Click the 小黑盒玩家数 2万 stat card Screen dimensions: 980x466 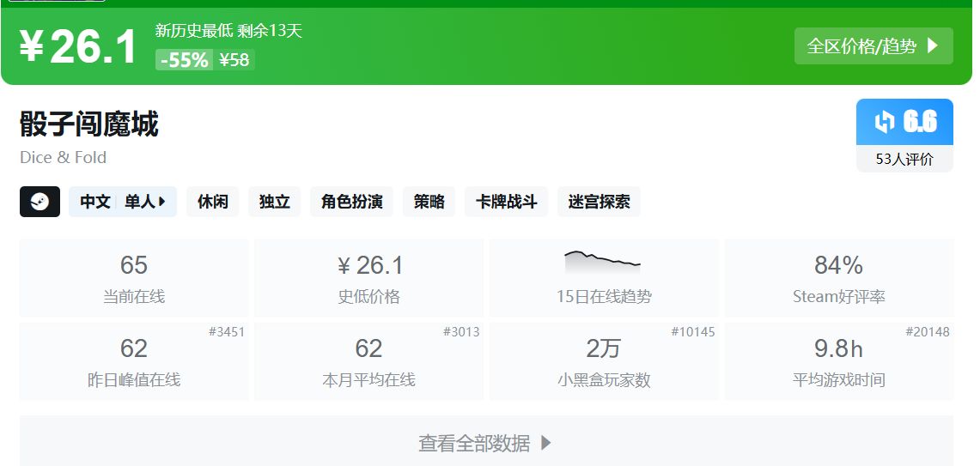click(603, 361)
